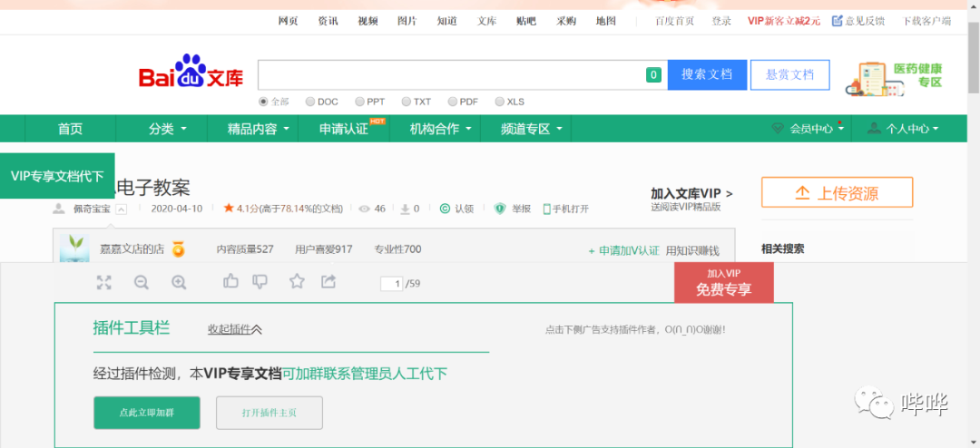980x448 pixels.
Task: Open the 会员中心 dropdown
Action: pos(841,129)
